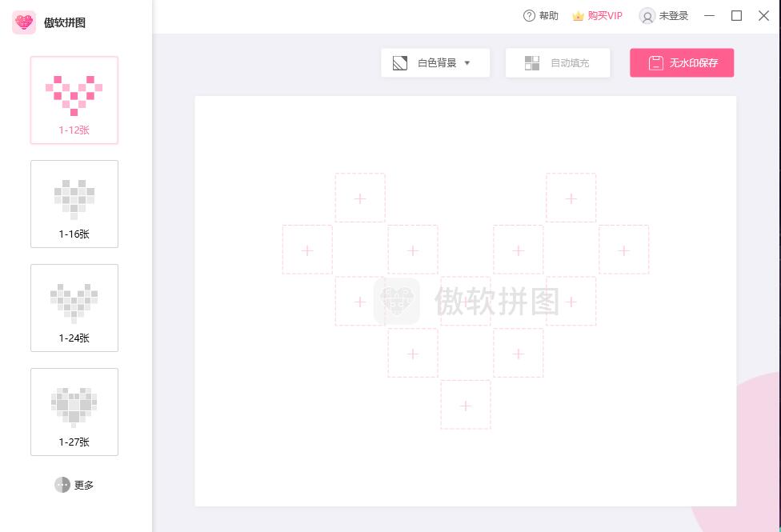The image size is (781, 532).
Task: Click the 自动填充 auto-fill button
Action: point(558,62)
